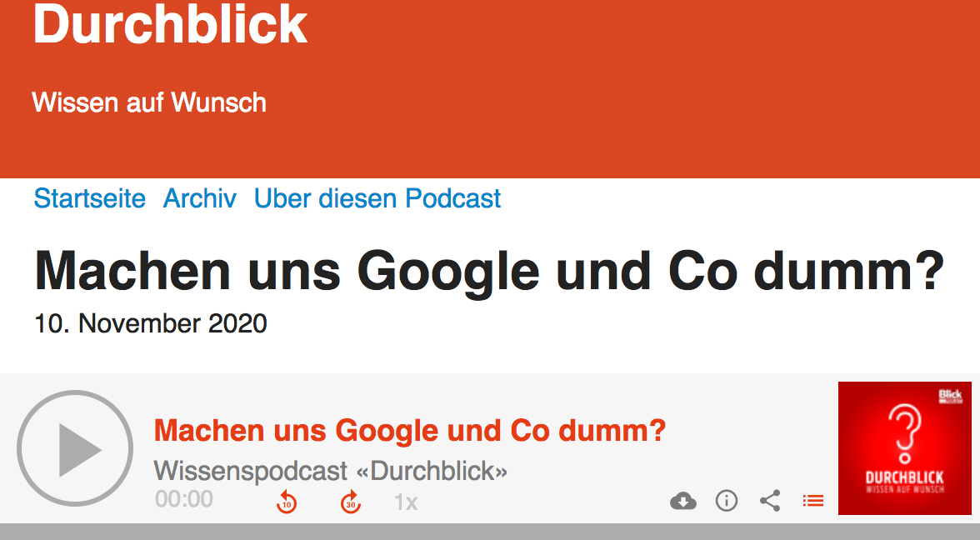Click the gray progress bar below player
Viewport: 980px width, 540px height.
click(x=490, y=532)
